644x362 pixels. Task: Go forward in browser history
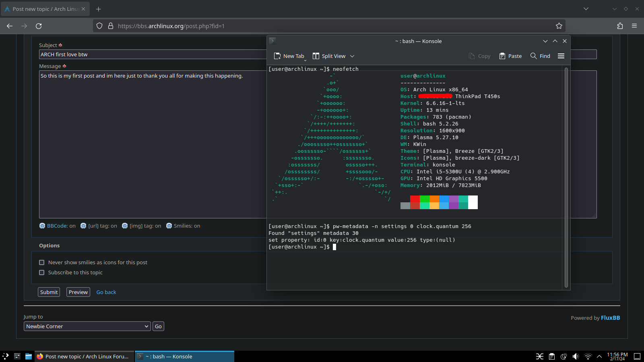tap(24, 26)
